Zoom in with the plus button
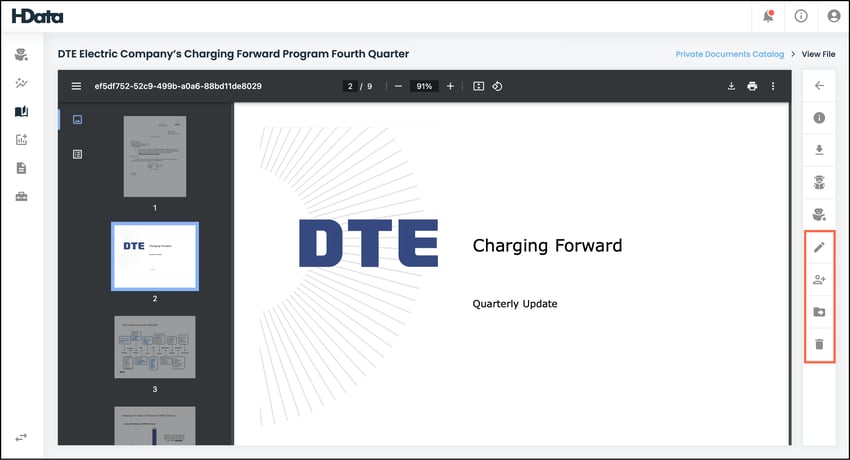The width and height of the screenshot is (850, 460). pos(450,86)
